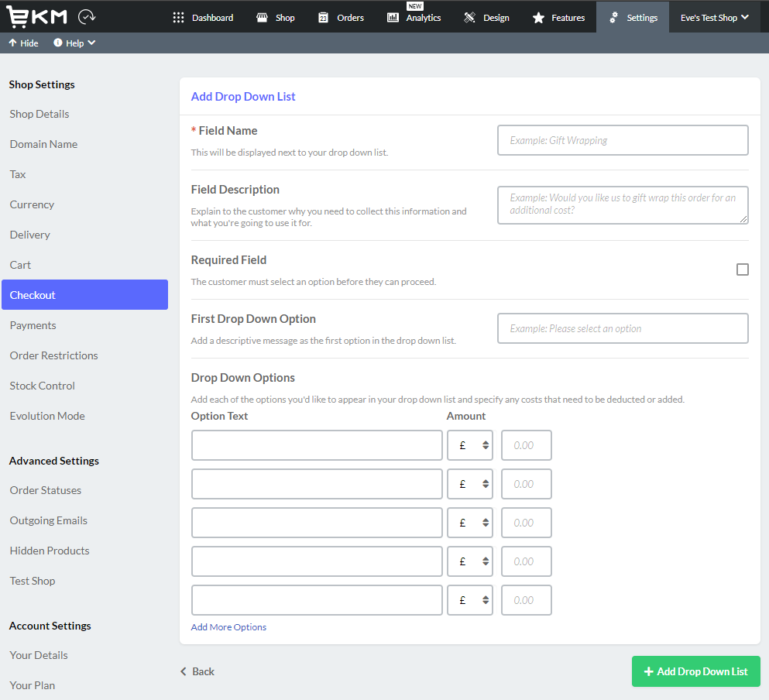This screenshot has width=769, height=700.
Task: Hide the help bar using the Hide link
Action: pyautogui.click(x=23, y=43)
